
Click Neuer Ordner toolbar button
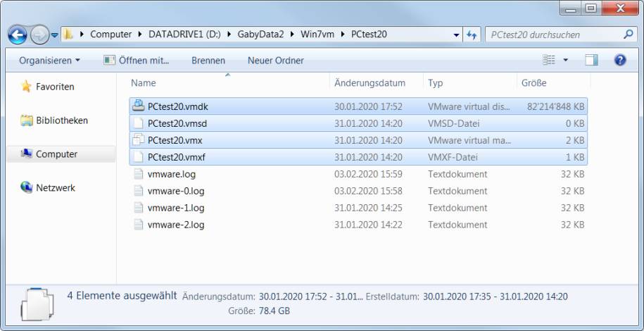coord(276,61)
